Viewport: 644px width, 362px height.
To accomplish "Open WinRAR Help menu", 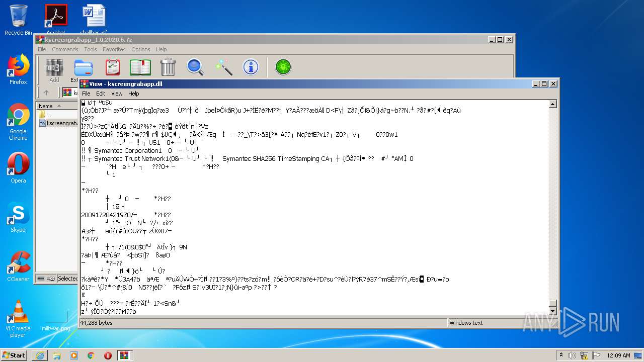I will click(161, 49).
